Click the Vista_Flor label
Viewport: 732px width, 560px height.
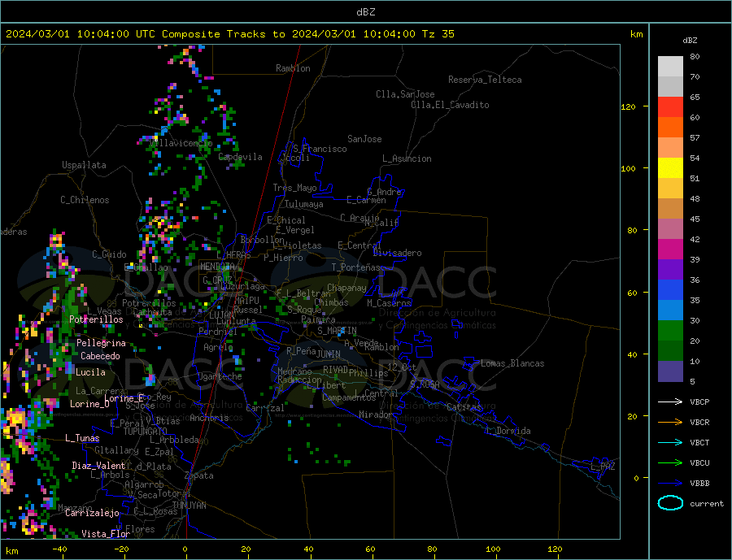(x=106, y=534)
